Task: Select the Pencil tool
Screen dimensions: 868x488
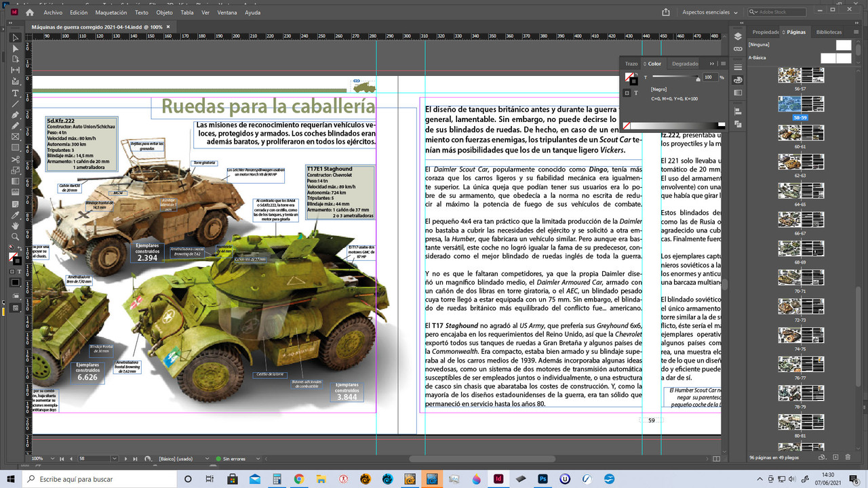Action: click(16, 125)
